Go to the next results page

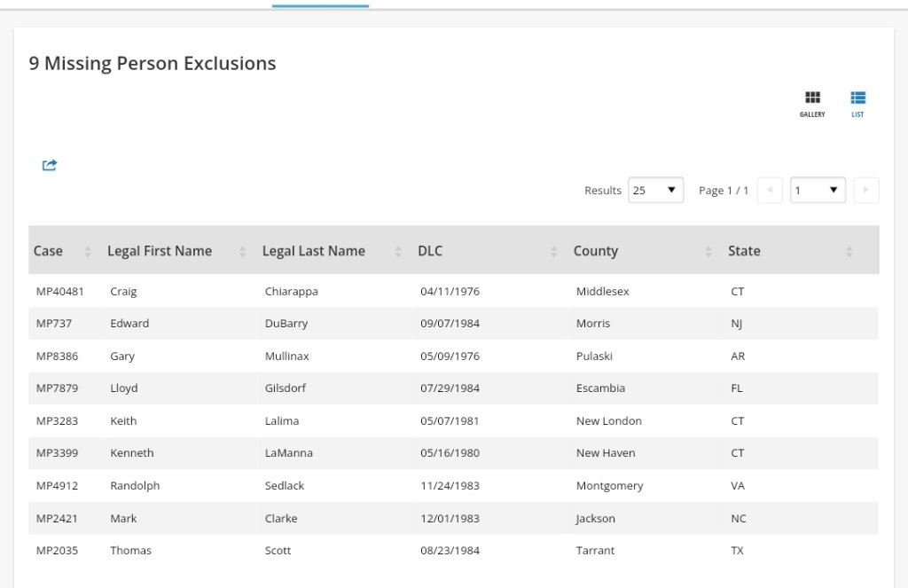click(865, 191)
